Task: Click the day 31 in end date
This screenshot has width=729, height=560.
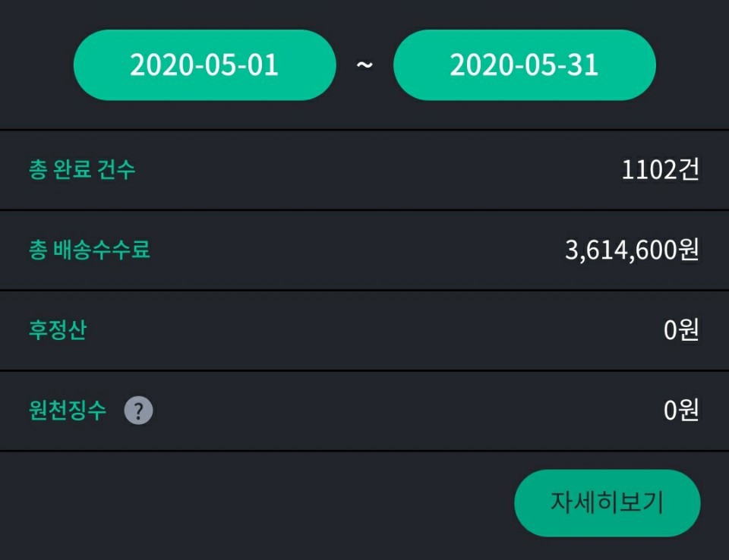Action: pos(583,65)
